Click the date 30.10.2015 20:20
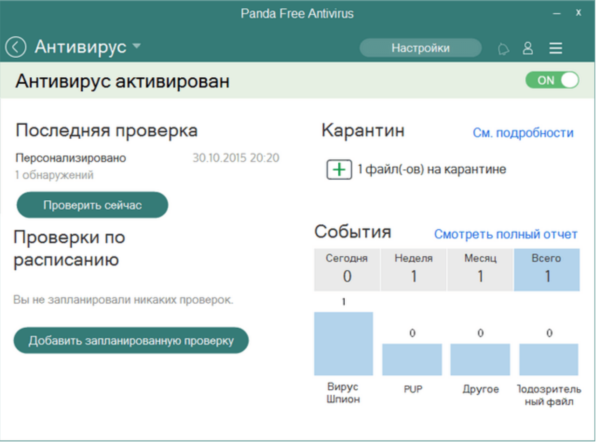Viewport: 600px width, 447px height. coord(236,158)
